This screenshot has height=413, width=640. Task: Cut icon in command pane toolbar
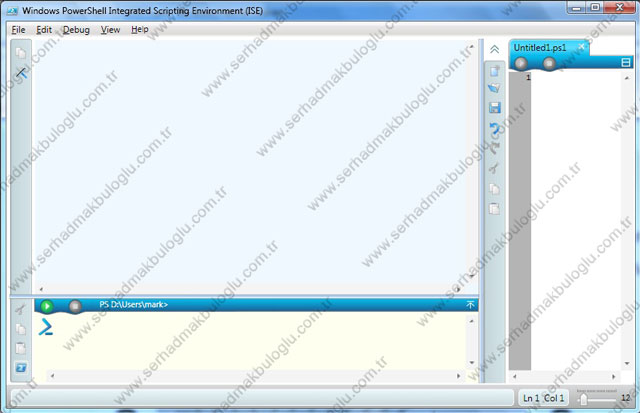coord(20,309)
